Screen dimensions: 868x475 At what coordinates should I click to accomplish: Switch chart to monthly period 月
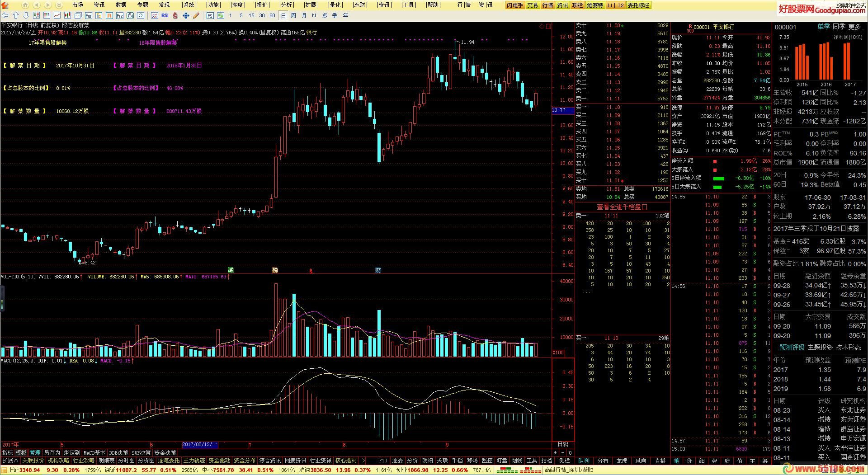point(304,15)
